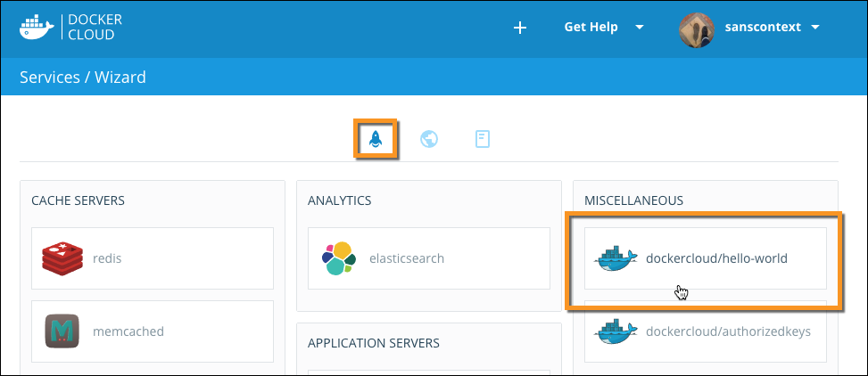Choose the redis service label
The image size is (868, 376).
pyautogui.click(x=106, y=258)
